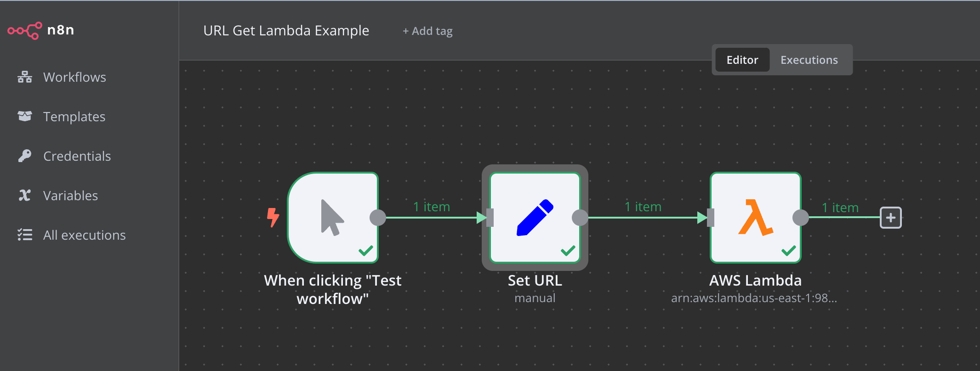Screen dimensions: 980x371
Task: Select the AWS Lambda node icon
Action: 756,218
